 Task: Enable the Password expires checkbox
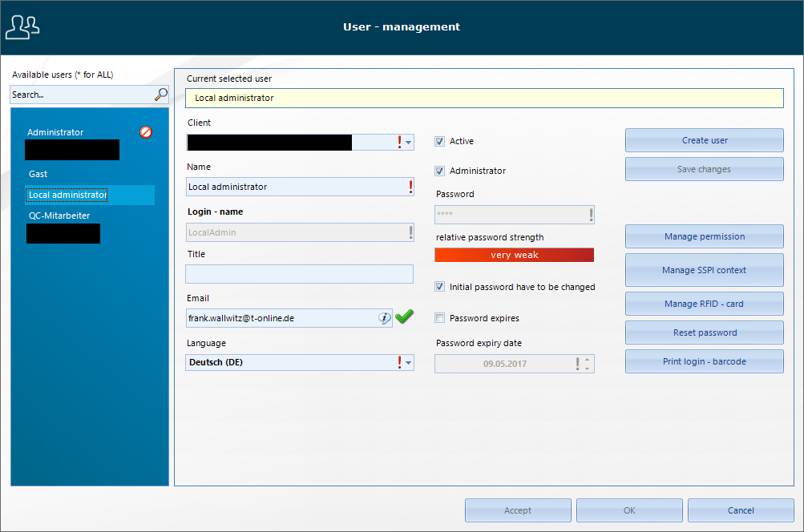[439, 318]
